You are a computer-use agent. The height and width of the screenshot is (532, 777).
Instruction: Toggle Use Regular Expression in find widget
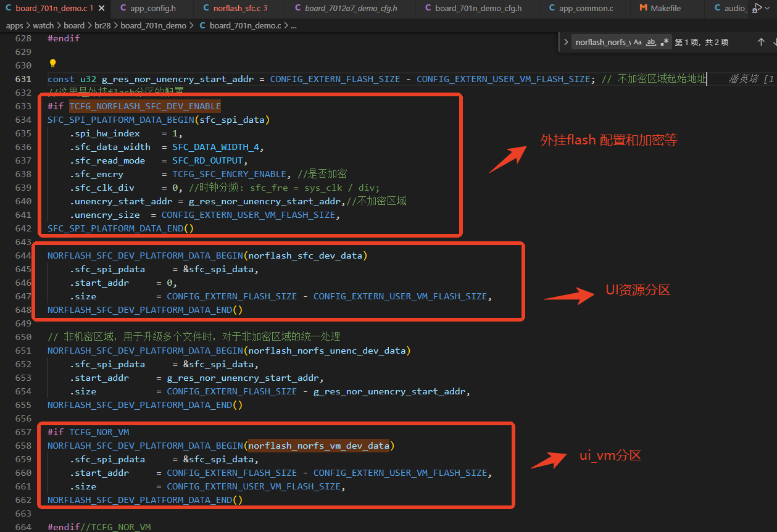[x=664, y=42]
